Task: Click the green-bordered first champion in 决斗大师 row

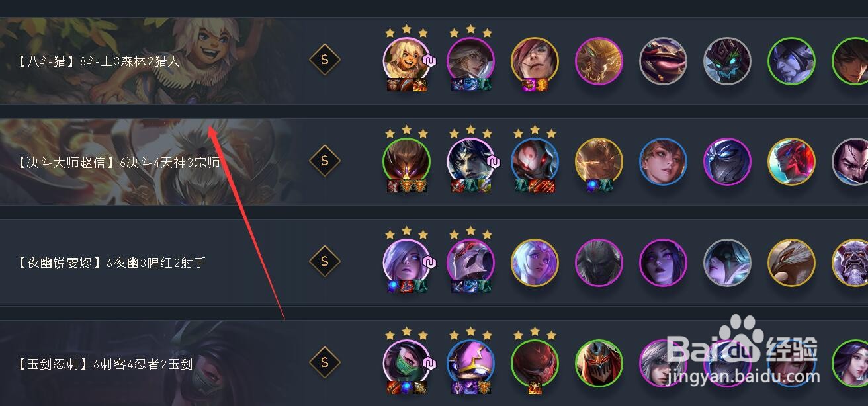Action: pyautogui.click(x=406, y=161)
